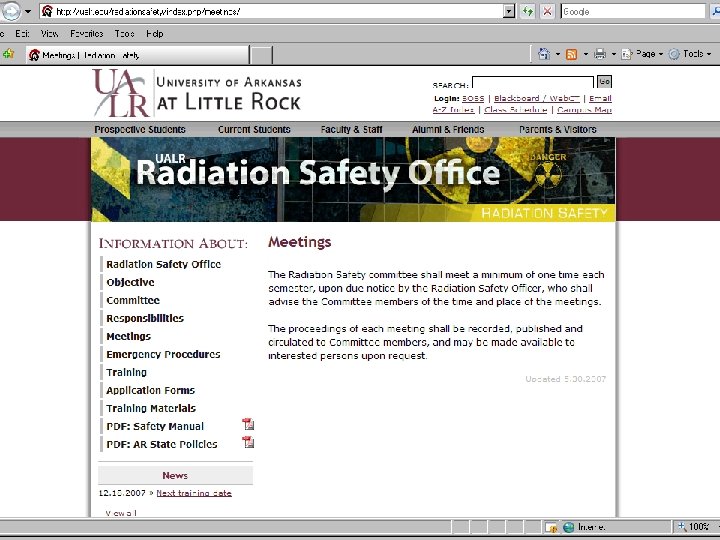Open the Print options dropdown arrow

613,55
